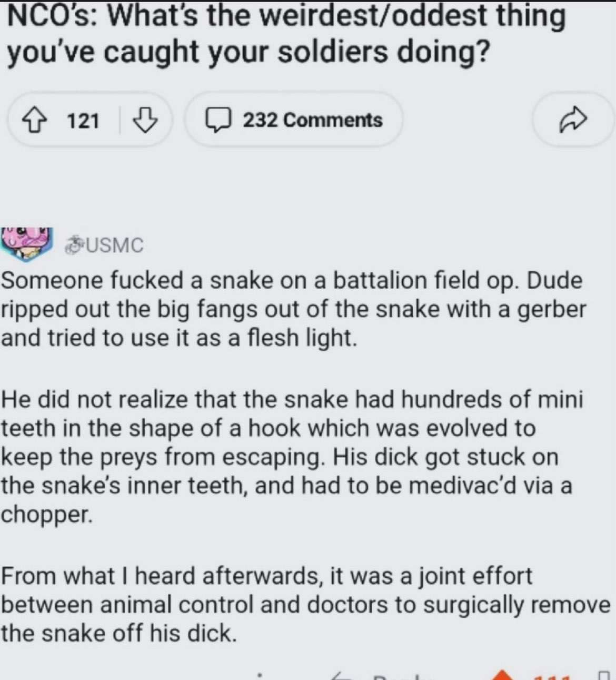Click the USMC flair text
This screenshot has width=616, height=680.
click(x=114, y=245)
